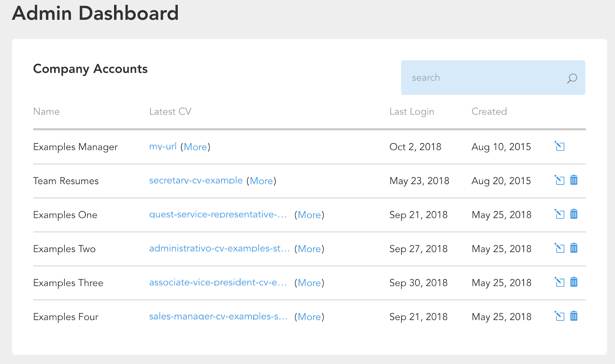
Task: Open the my-url CV link
Action: pos(163,147)
